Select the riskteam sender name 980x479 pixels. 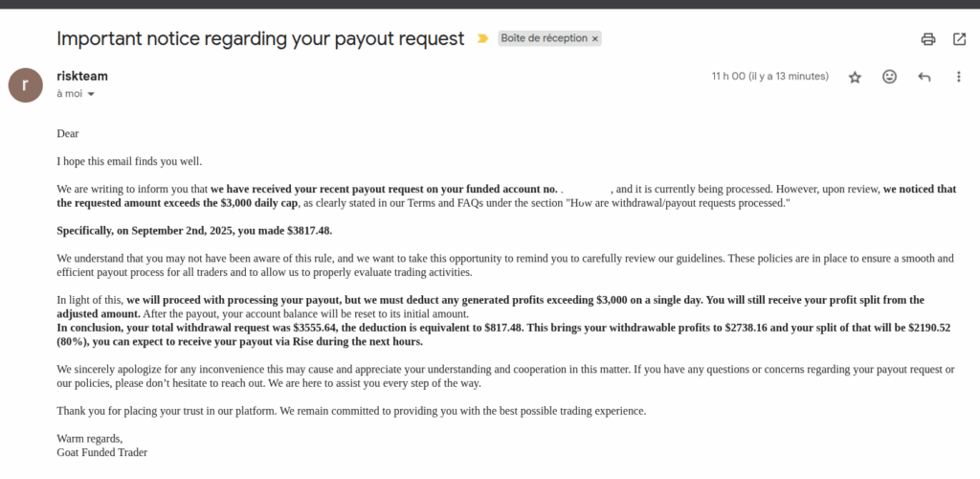82,77
